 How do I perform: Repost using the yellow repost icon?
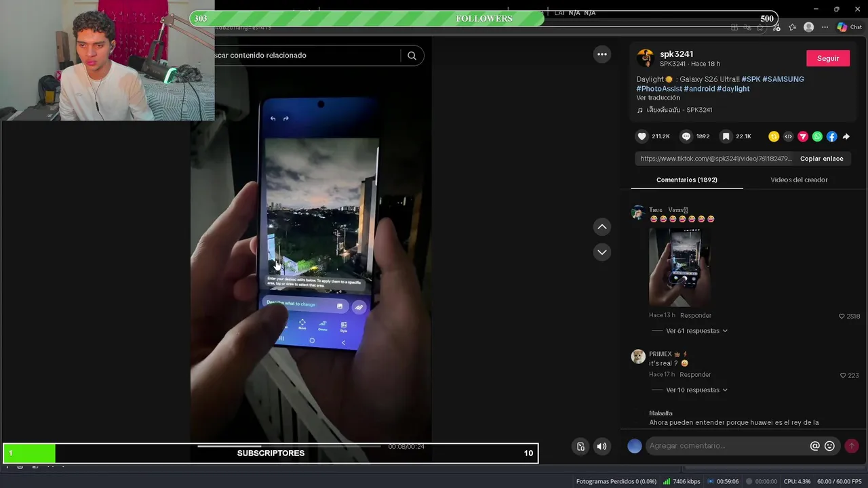[x=774, y=136]
